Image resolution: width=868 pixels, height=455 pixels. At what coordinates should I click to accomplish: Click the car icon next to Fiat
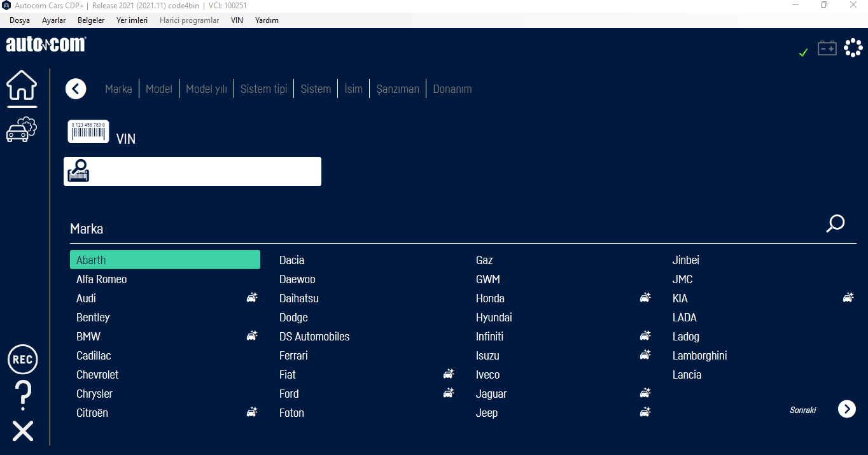(449, 374)
